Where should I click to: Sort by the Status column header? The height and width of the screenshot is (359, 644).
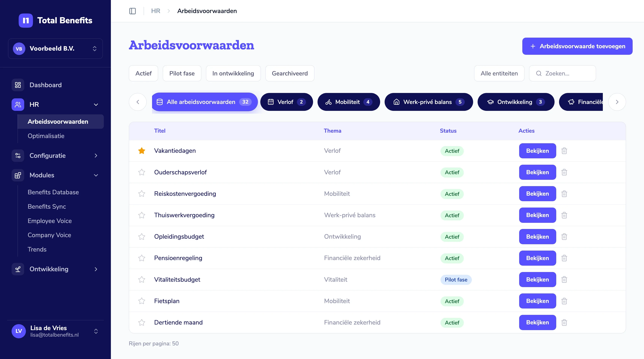pos(448,131)
